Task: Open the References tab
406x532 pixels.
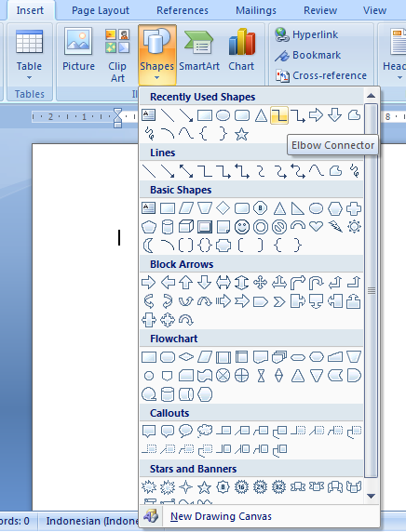Action: pyautogui.click(x=183, y=10)
